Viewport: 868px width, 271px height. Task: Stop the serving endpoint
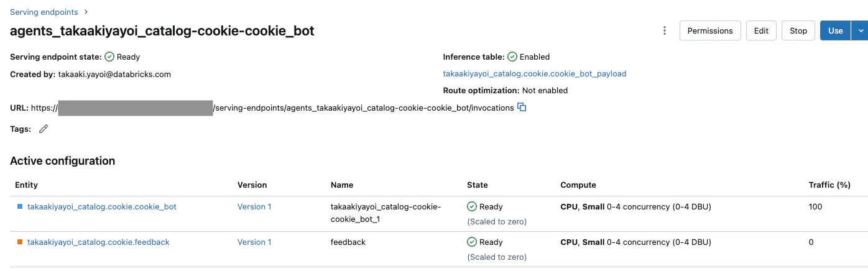click(x=798, y=30)
